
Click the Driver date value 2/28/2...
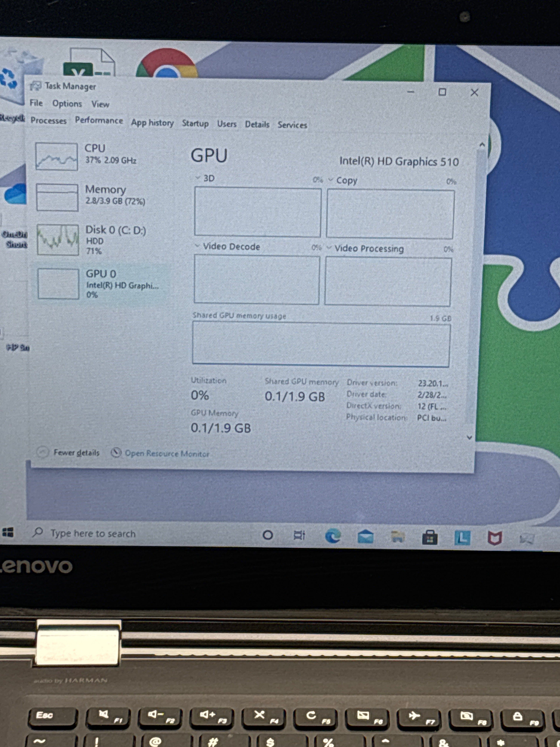coord(432,395)
